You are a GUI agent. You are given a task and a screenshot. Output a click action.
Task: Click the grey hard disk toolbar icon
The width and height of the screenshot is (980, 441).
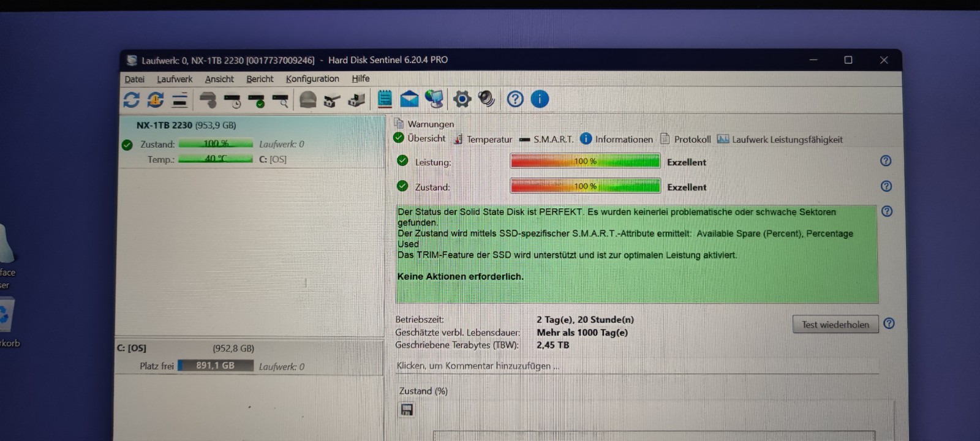pos(208,99)
